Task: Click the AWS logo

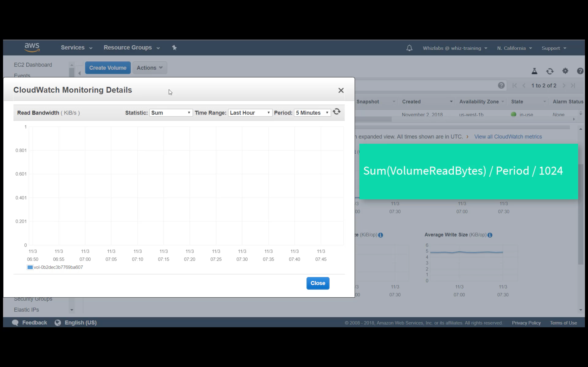Action: pyautogui.click(x=32, y=47)
